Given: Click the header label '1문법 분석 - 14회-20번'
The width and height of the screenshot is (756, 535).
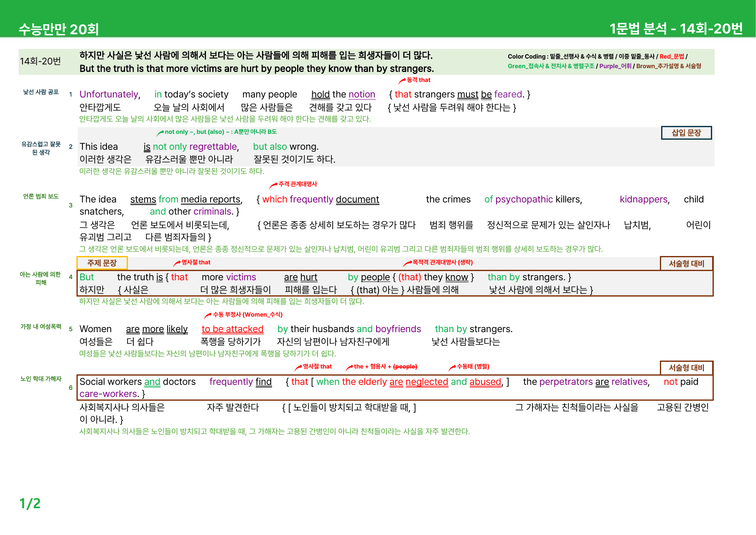Looking at the screenshot, I should click(x=676, y=28).
